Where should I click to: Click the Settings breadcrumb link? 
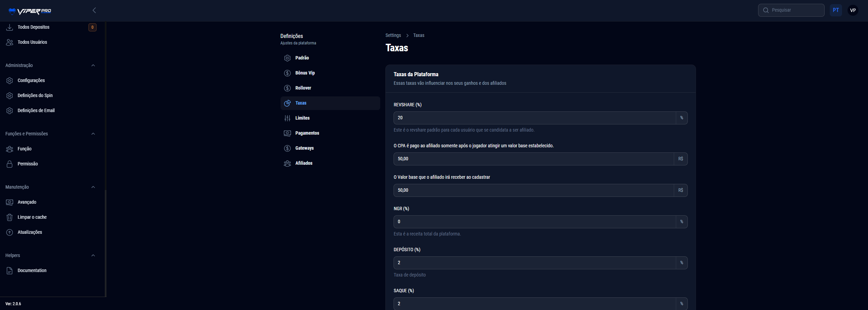393,36
